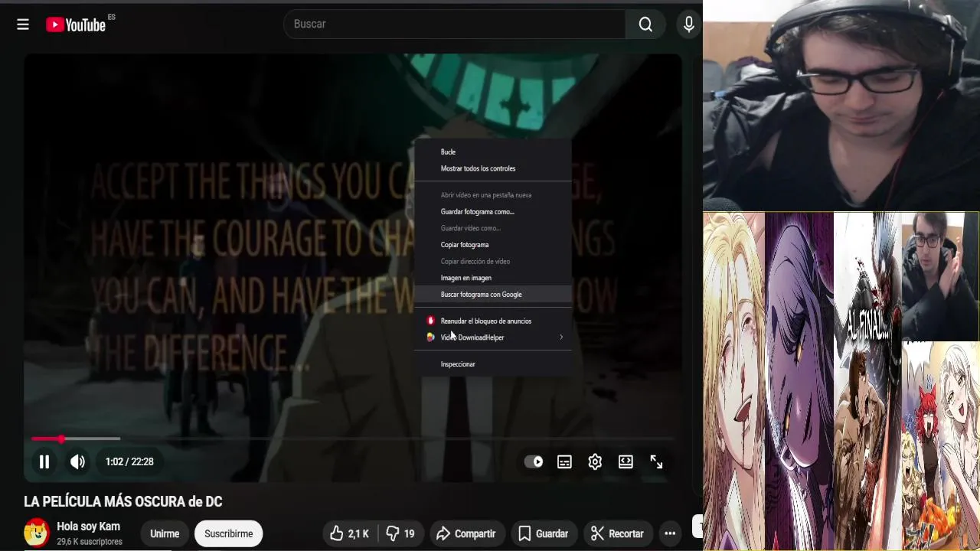
Task: Enter full screen mode
Action: point(656,461)
